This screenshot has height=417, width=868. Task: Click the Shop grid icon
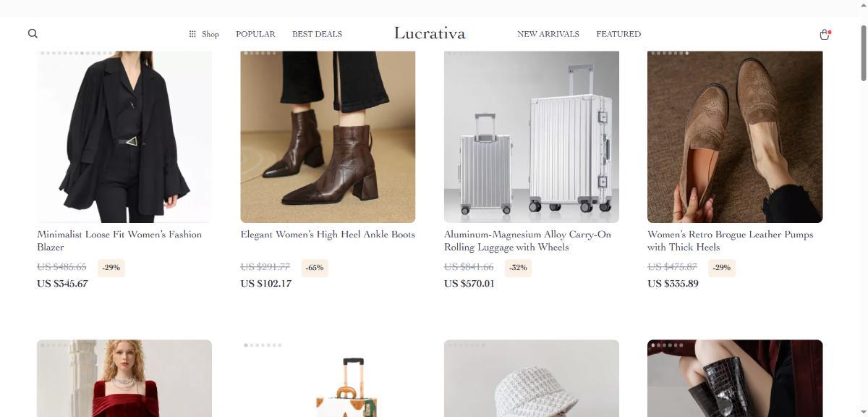coord(192,34)
